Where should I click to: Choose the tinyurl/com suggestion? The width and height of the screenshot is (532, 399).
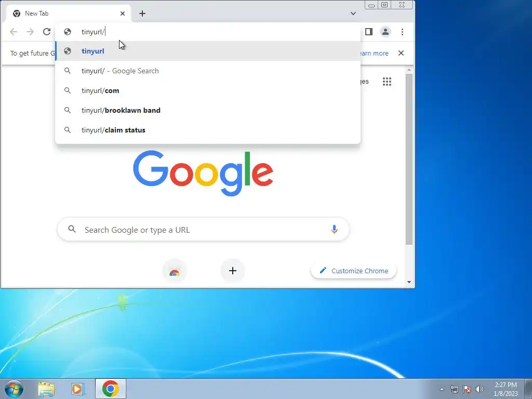[x=208, y=90]
